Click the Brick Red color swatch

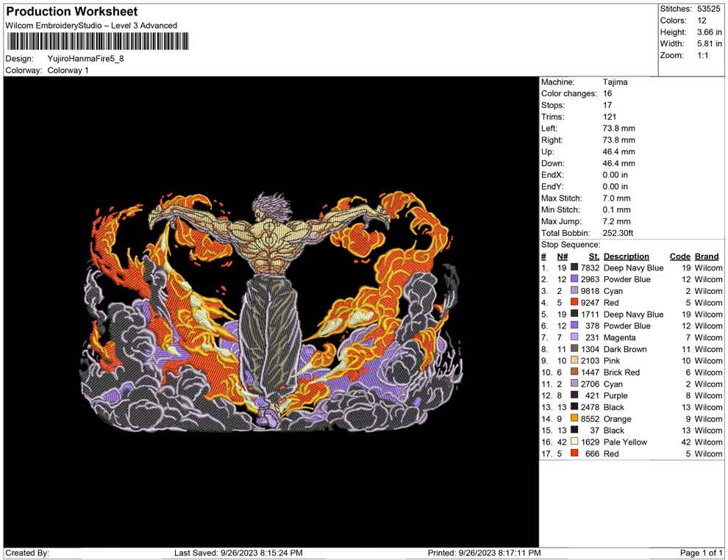[574, 373]
